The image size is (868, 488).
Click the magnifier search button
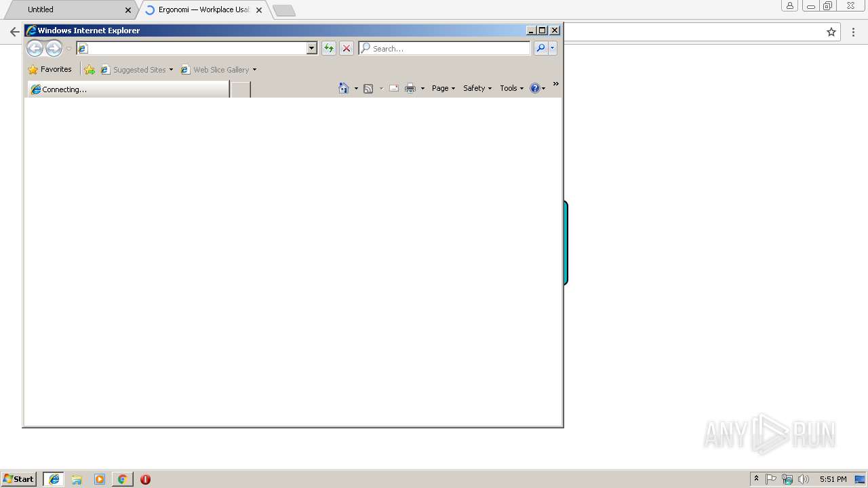(540, 48)
